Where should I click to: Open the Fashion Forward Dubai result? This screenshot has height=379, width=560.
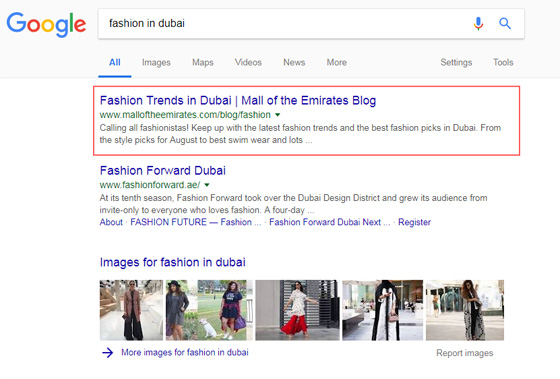pos(162,170)
